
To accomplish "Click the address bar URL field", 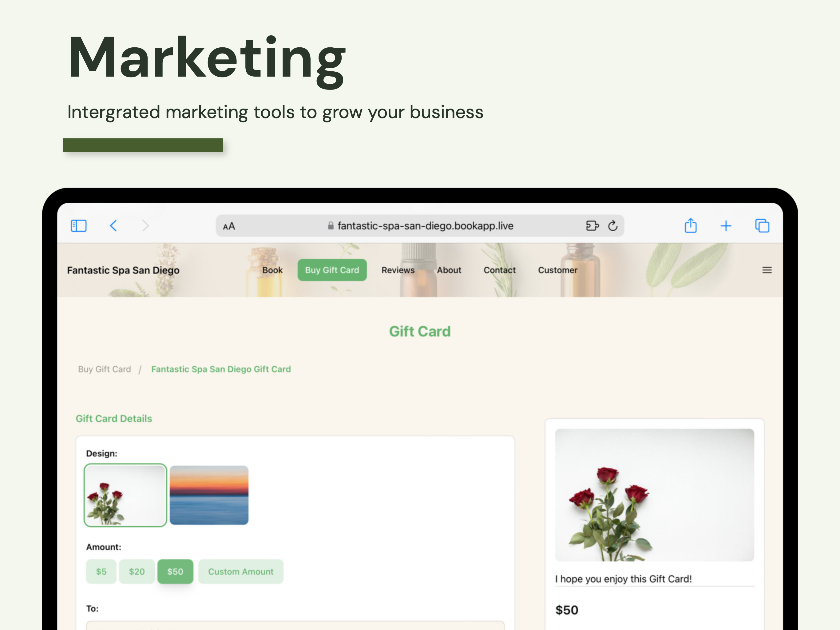I will [420, 226].
